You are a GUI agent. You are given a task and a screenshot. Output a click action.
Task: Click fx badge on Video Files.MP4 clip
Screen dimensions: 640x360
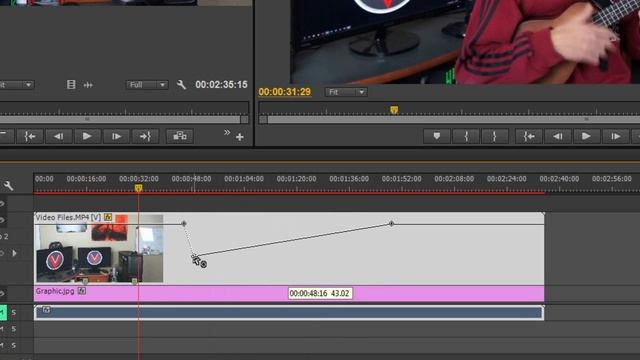[108, 217]
